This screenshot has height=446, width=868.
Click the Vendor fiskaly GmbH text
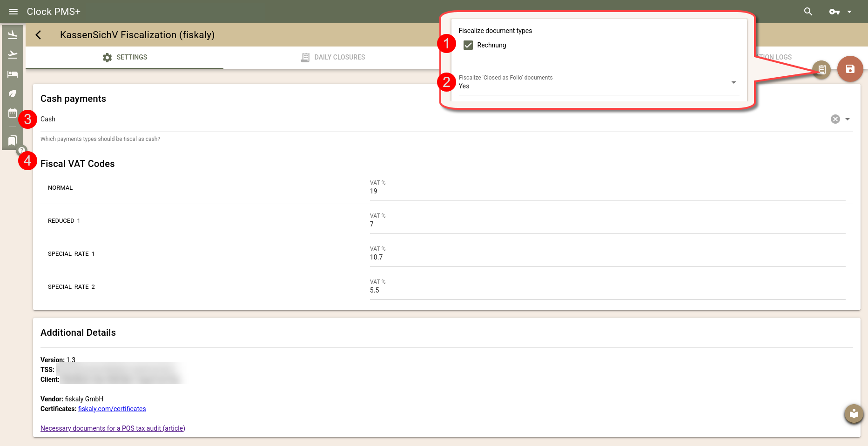pos(72,399)
